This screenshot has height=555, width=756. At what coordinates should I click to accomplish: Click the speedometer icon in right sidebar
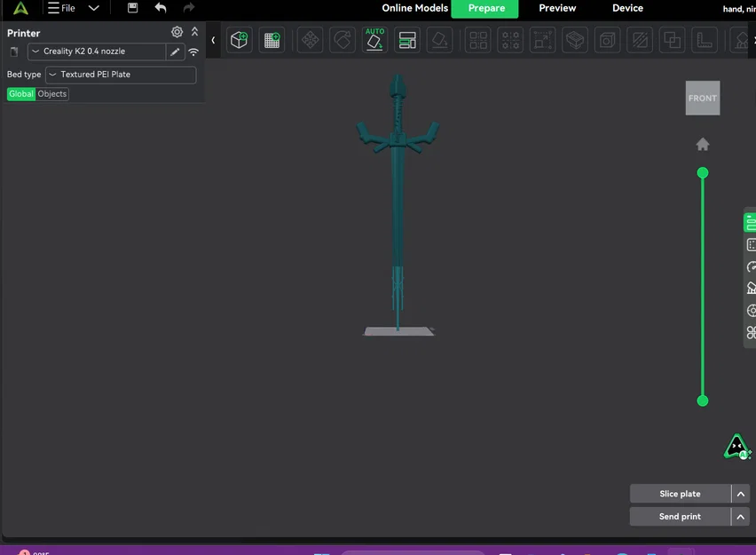click(x=752, y=267)
